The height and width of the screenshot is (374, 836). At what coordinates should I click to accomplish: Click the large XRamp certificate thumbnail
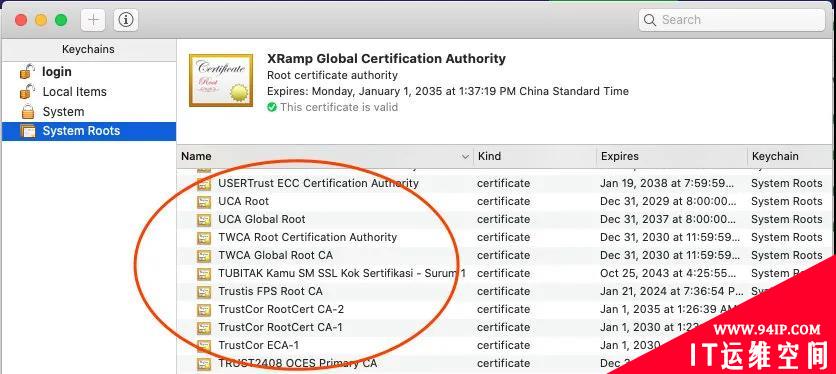click(x=221, y=80)
